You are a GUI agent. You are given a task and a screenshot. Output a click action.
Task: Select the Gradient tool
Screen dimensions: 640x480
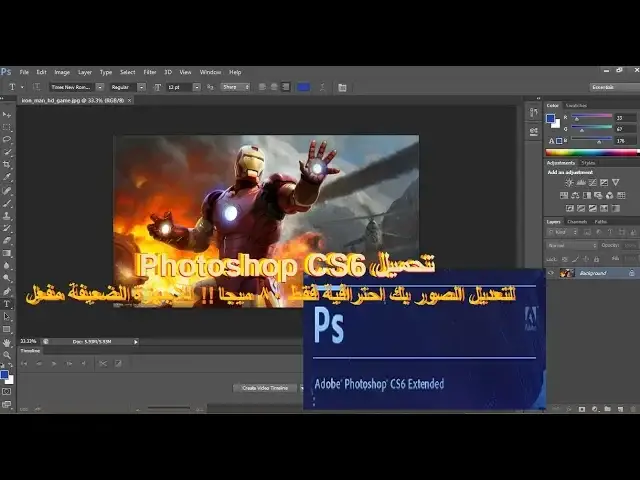tap(7, 253)
